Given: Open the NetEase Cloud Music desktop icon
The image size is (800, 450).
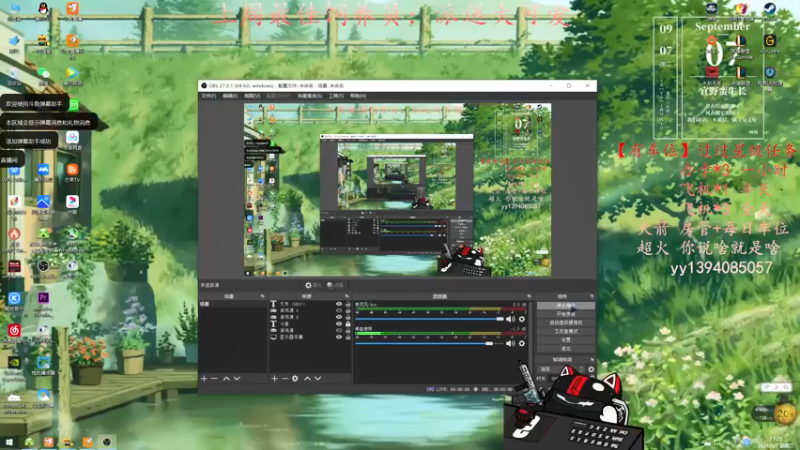Looking at the screenshot, I should (14, 333).
